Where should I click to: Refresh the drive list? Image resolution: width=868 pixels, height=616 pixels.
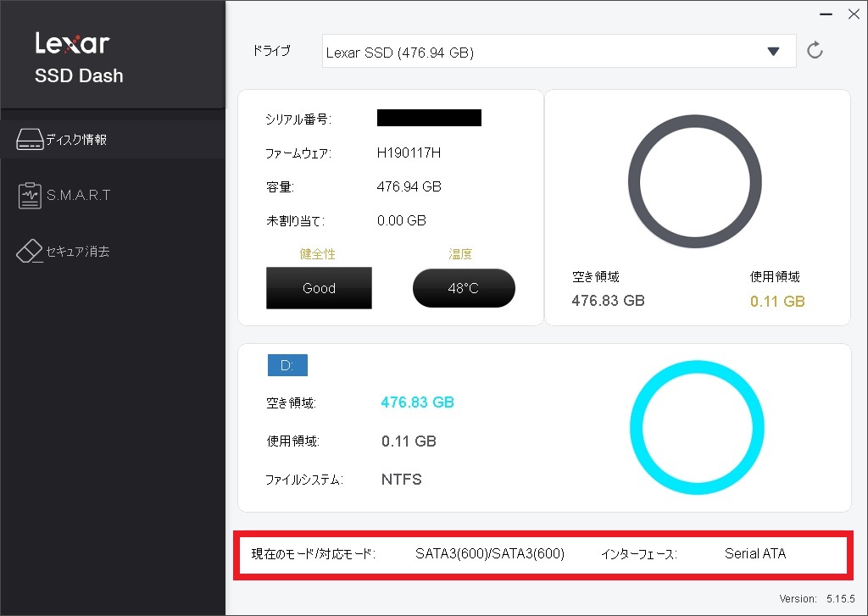(x=815, y=50)
